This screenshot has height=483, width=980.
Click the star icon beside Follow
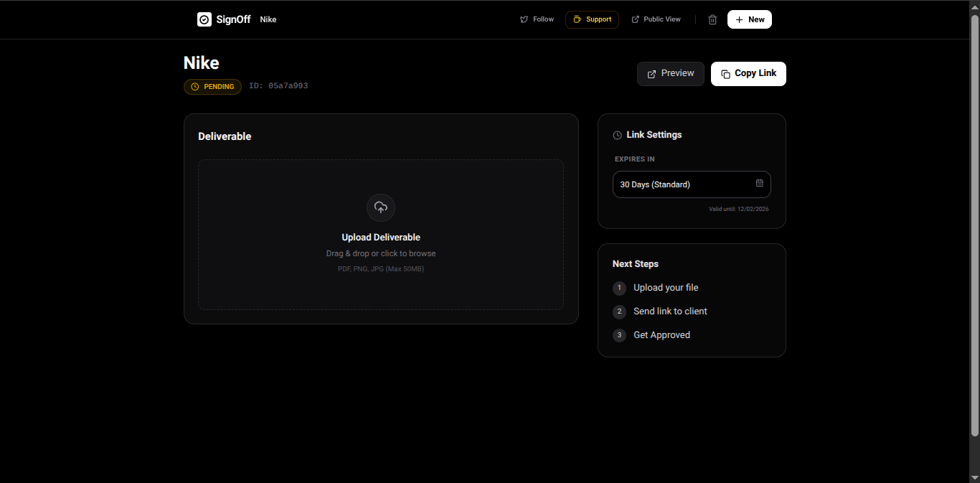[523, 19]
